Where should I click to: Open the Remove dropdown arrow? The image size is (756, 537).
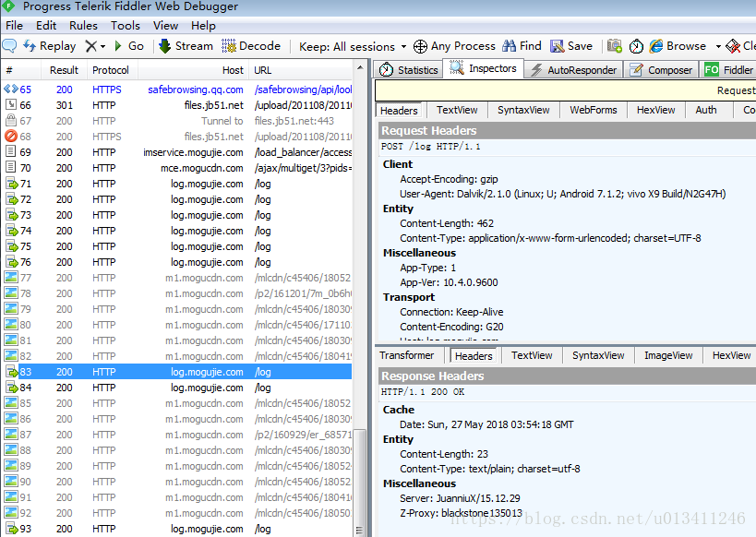[x=102, y=47]
